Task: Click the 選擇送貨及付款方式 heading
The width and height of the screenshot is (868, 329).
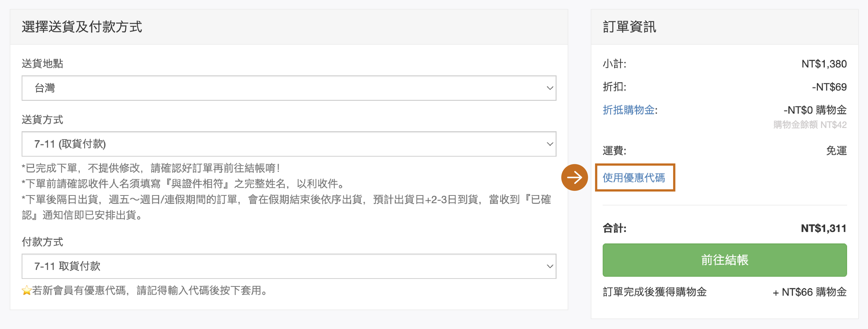Action: (82, 27)
